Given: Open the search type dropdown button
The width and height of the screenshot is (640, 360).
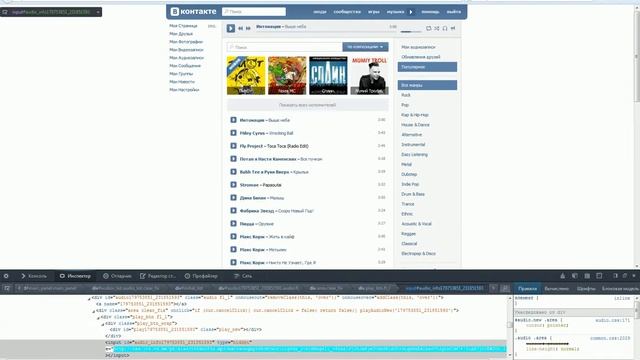Looking at the screenshot, I should (x=365, y=47).
